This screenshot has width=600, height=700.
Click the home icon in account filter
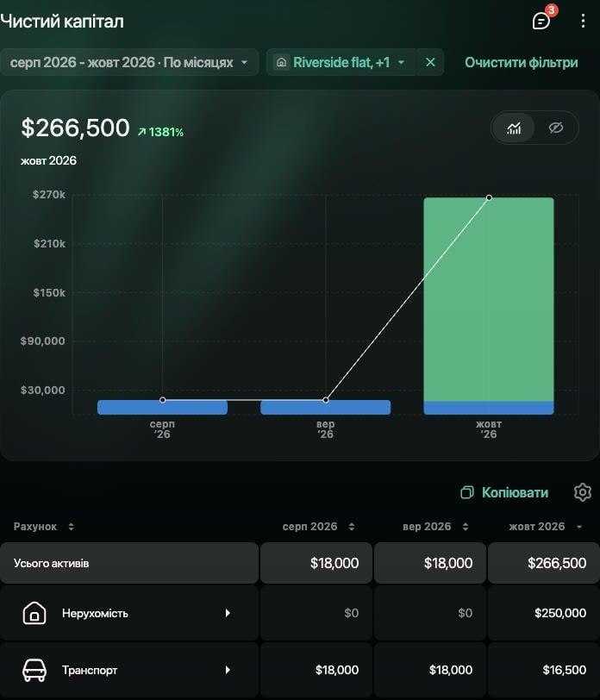click(281, 62)
